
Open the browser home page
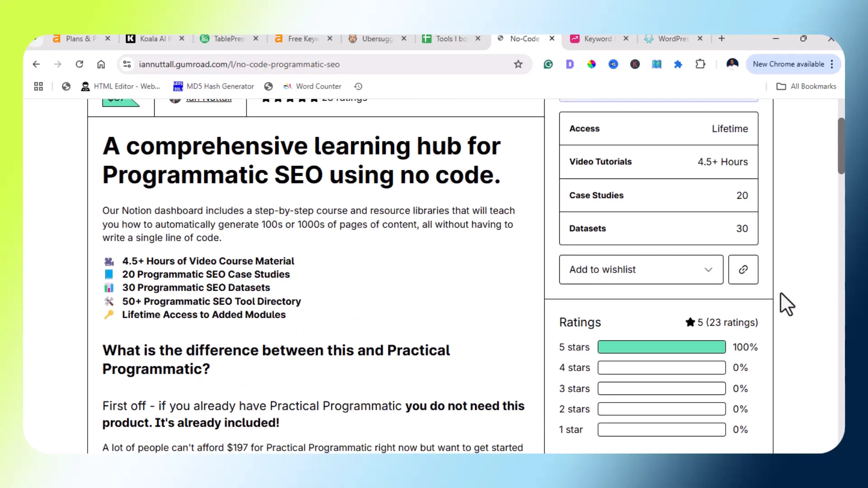click(101, 64)
